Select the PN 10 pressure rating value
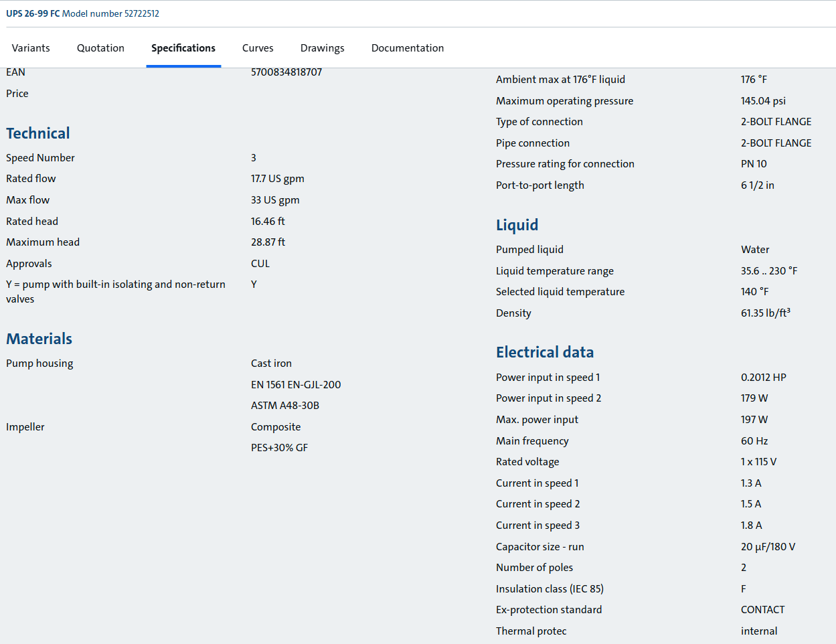This screenshot has width=836, height=644. pos(754,164)
